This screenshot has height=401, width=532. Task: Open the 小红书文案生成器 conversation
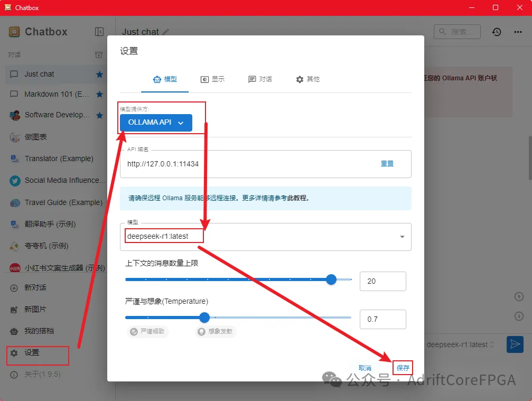56,268
